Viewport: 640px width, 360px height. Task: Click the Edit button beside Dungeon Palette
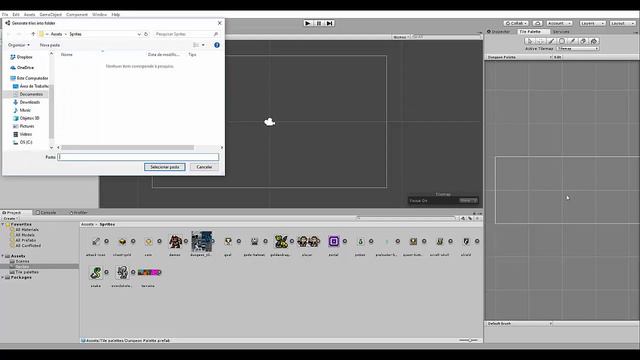click(558, 57)
